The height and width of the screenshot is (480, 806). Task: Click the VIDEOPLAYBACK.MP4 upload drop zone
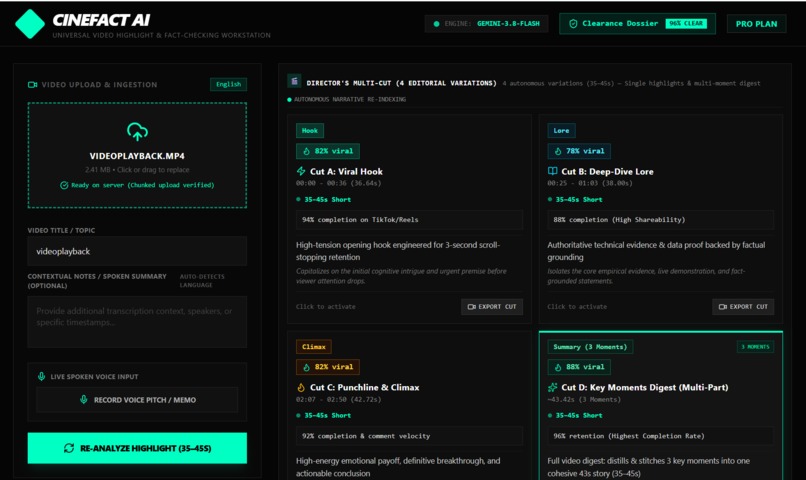pyautogui.click(x=137, y=155)
